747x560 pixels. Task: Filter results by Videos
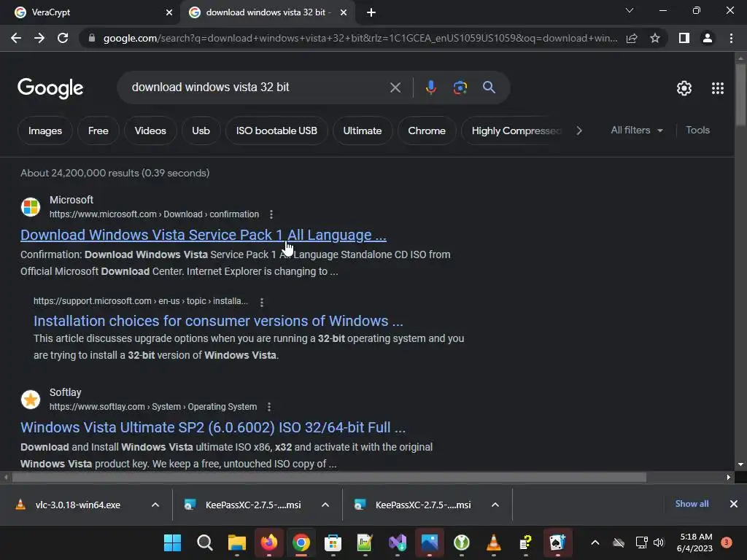[x=150, y=131]
